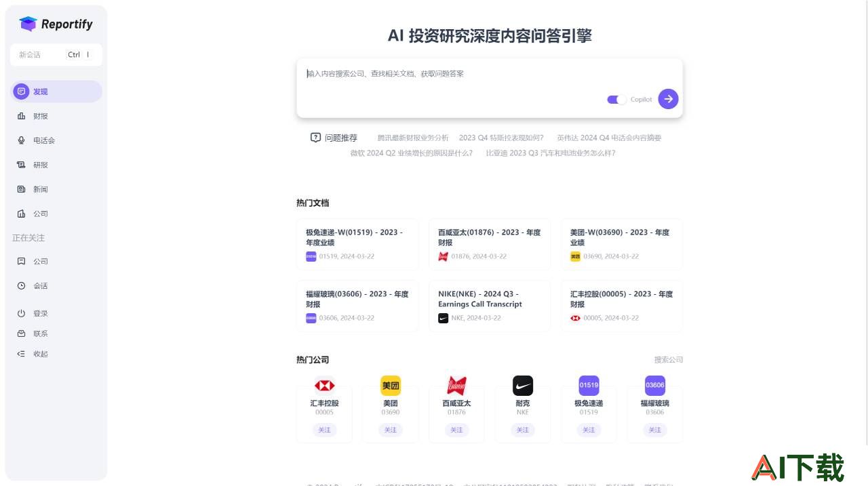This screenshot has height=486, width=868.
Task: Click the purple 01519 company badge
Action: point(589,386)
